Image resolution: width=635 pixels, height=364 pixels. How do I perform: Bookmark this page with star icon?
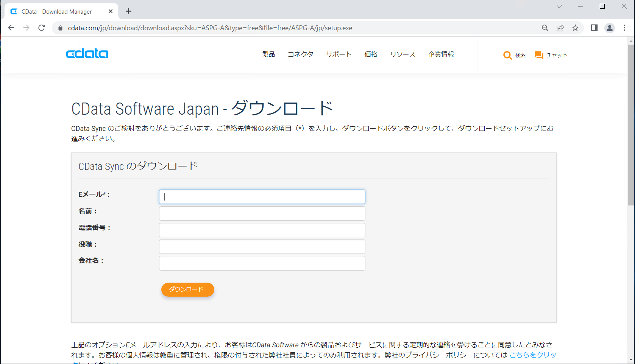coord(575,28)
